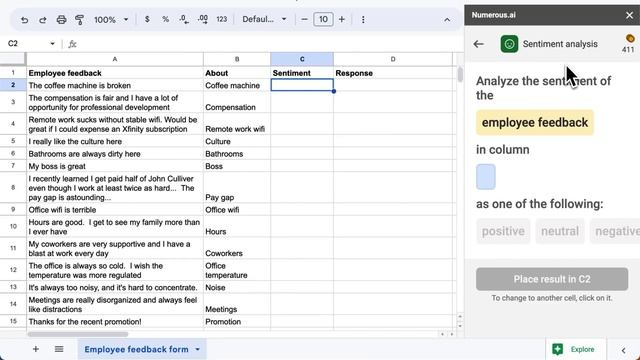Click the employee feedback highlighted field
Viewport: 640px width, 360px height.
click(x=535, y=122)
